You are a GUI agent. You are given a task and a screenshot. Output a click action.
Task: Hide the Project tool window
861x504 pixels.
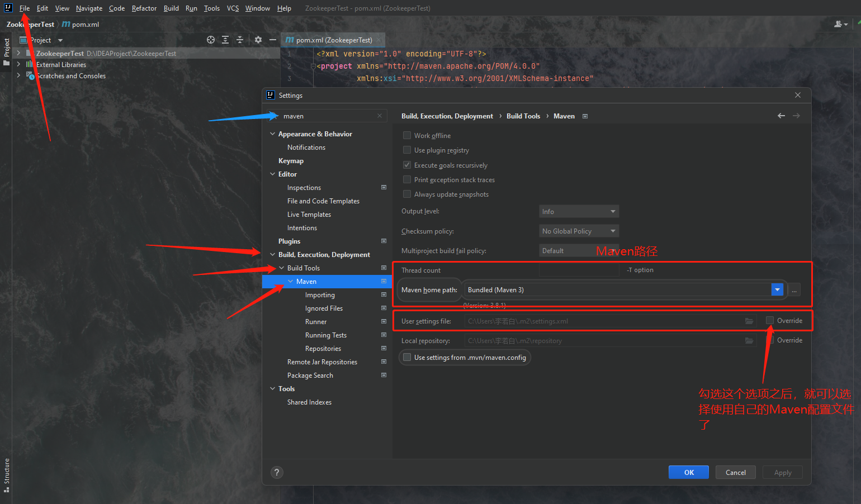[273, 40]
